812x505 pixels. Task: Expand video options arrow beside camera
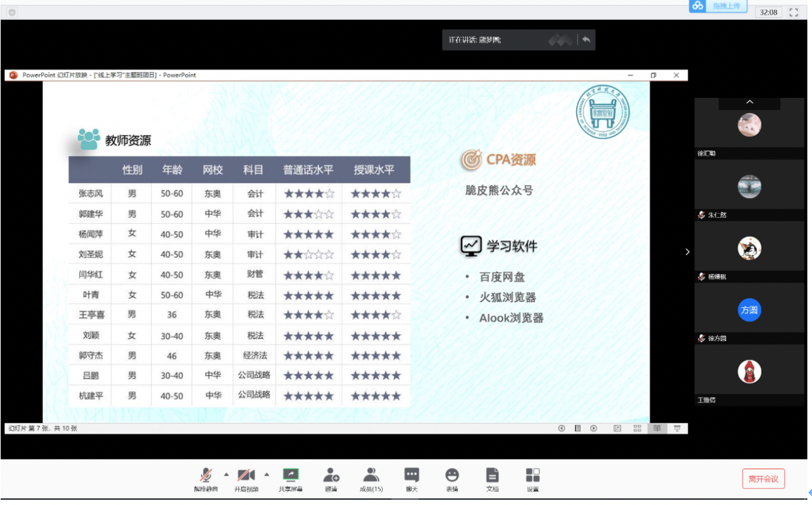click(x=267, y=474)
